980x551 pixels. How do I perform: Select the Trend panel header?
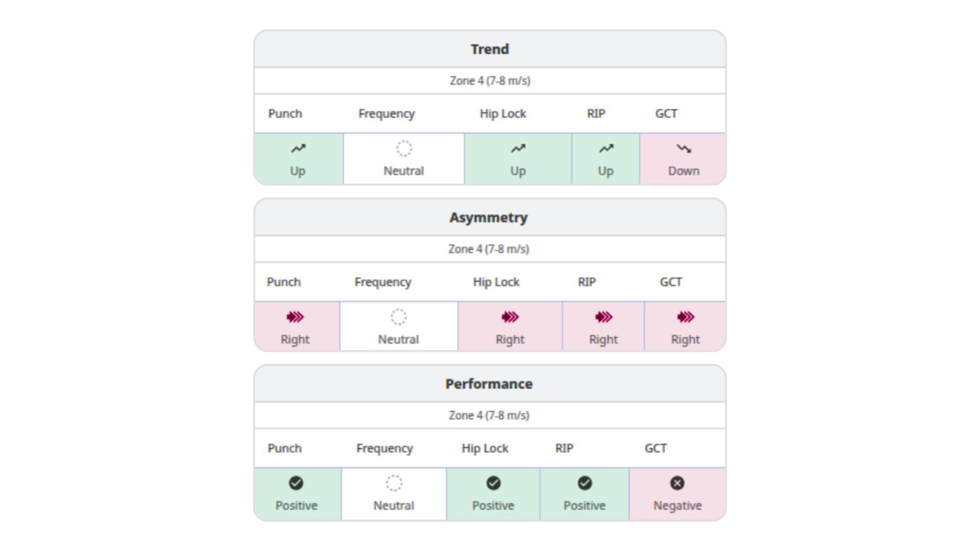point(490,49)
